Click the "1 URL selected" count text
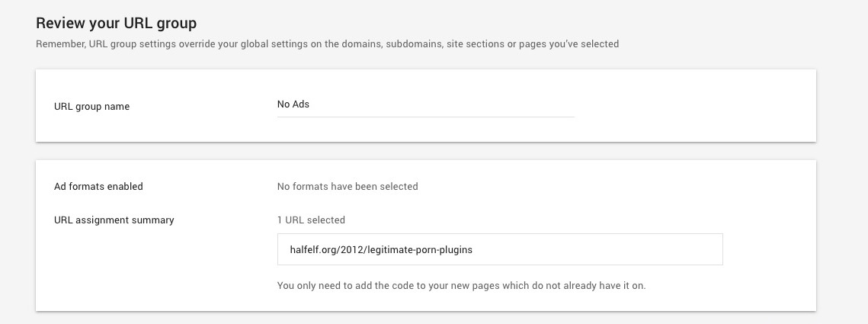Screen dimensions: 868x324 click(x=311, y=220)
